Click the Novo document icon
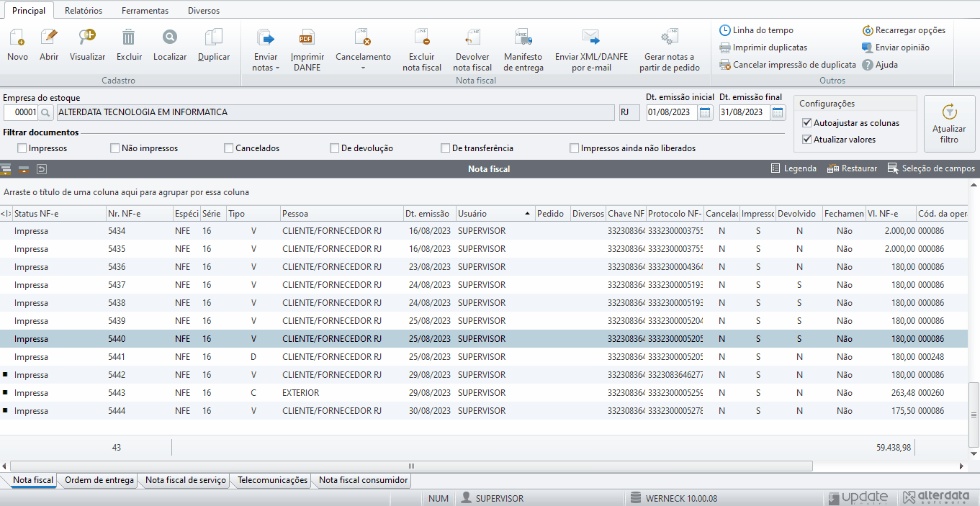Viewport: 980px width, 506px height. [x=17, y=37]
